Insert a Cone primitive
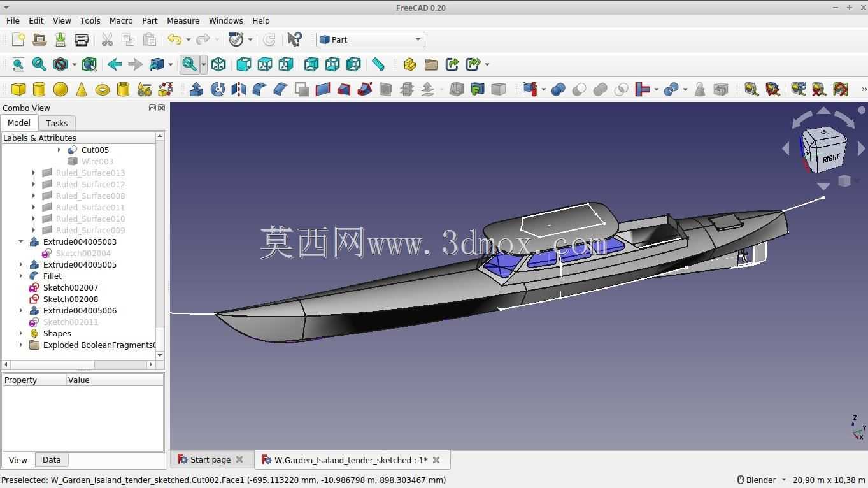 (82, 89)
